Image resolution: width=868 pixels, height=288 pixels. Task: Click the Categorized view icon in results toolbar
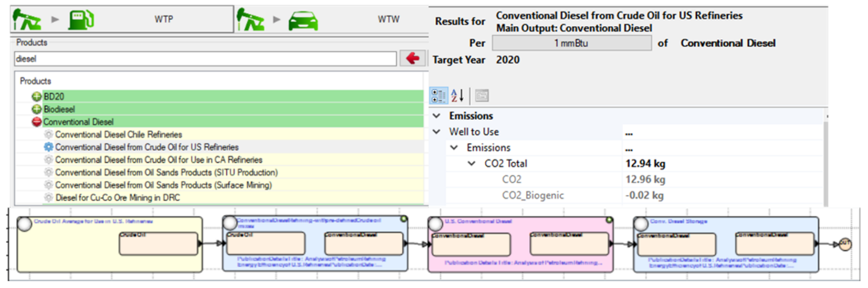pyautogui.click(x=438, y=96)
